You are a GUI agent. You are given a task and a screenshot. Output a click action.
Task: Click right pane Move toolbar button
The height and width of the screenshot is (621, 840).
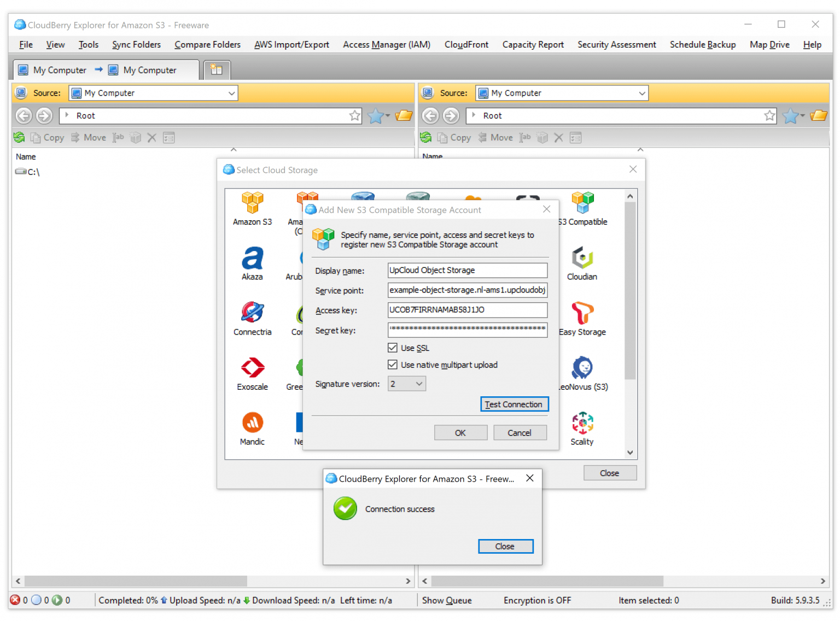pos(495,138)
